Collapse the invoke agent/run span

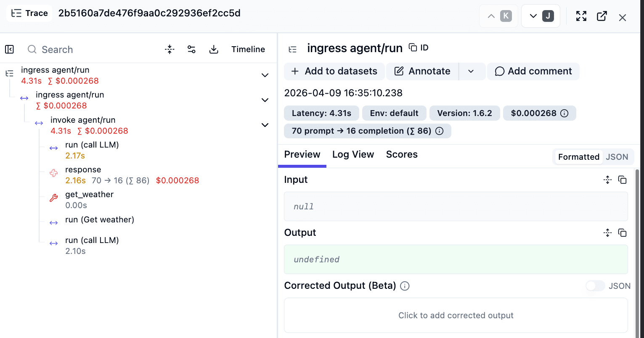click(265, 125)
